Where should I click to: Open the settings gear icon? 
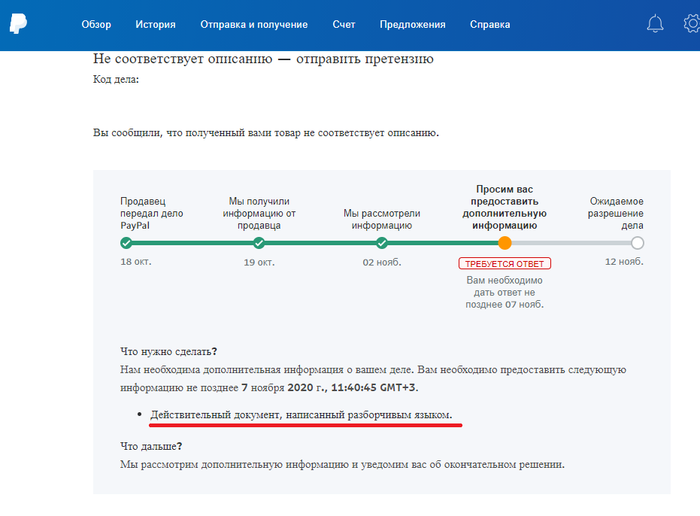[686, 24]
